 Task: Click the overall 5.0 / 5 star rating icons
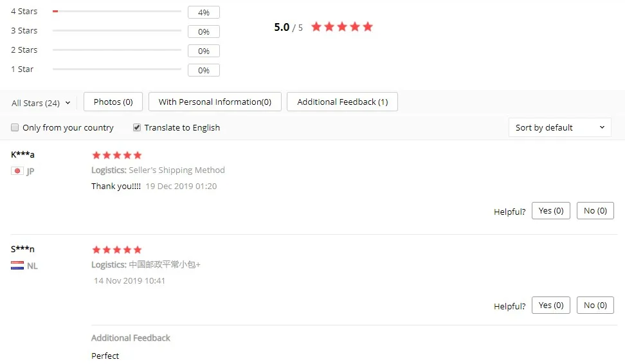pos(342,27)
